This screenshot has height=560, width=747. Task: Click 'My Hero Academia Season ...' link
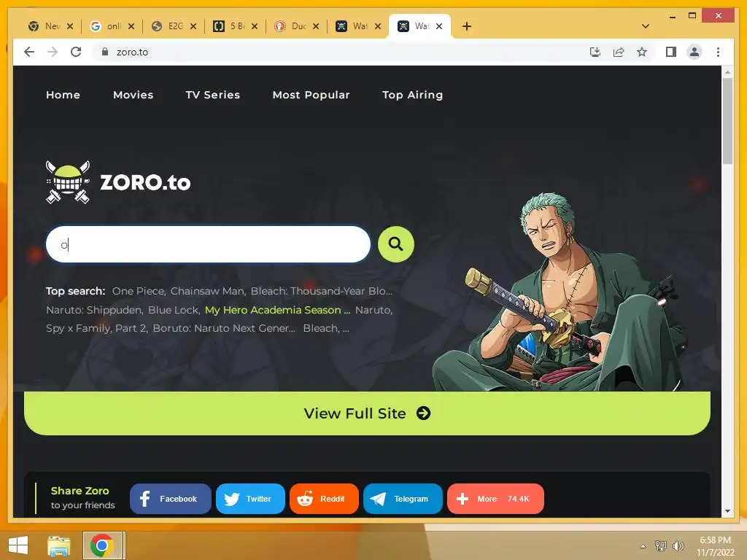(277, 310)
